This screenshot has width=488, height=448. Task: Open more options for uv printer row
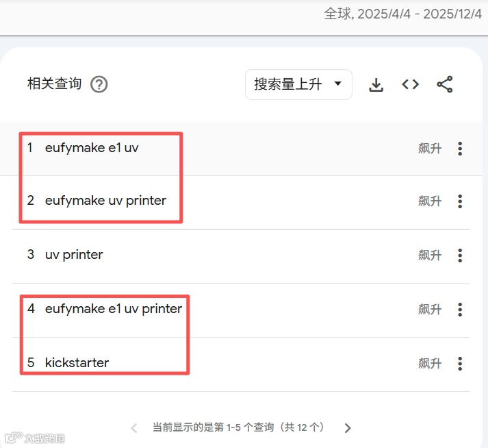coord(460,256)
